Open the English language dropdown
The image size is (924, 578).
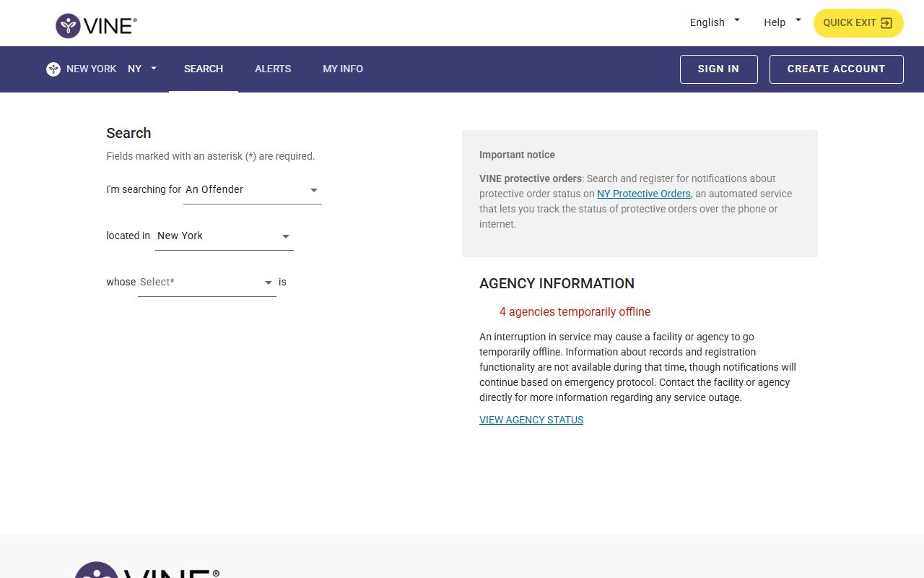[x=715, y=22]
